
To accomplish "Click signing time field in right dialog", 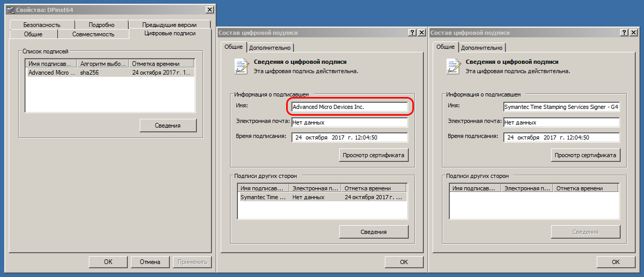I will point(561,137).
